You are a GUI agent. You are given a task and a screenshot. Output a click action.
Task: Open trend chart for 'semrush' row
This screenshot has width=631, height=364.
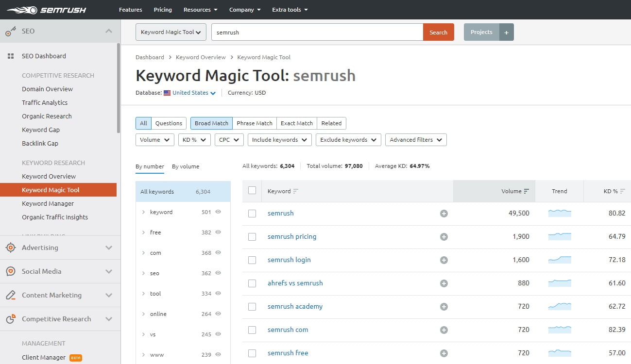[x=560, y=213]
